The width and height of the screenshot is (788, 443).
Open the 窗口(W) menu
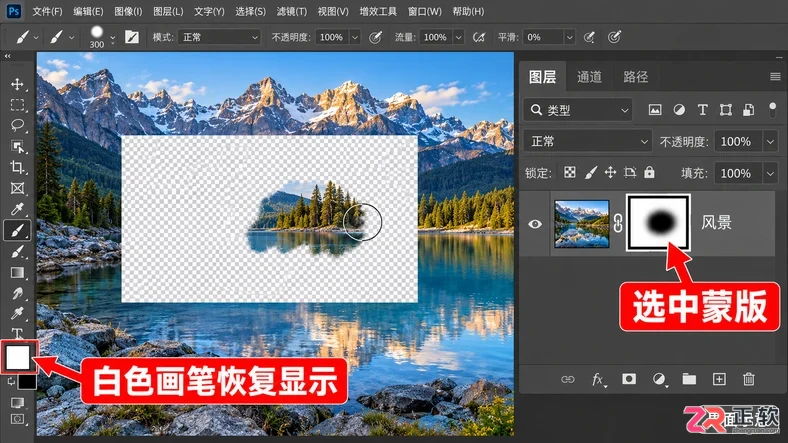point(425,11)
